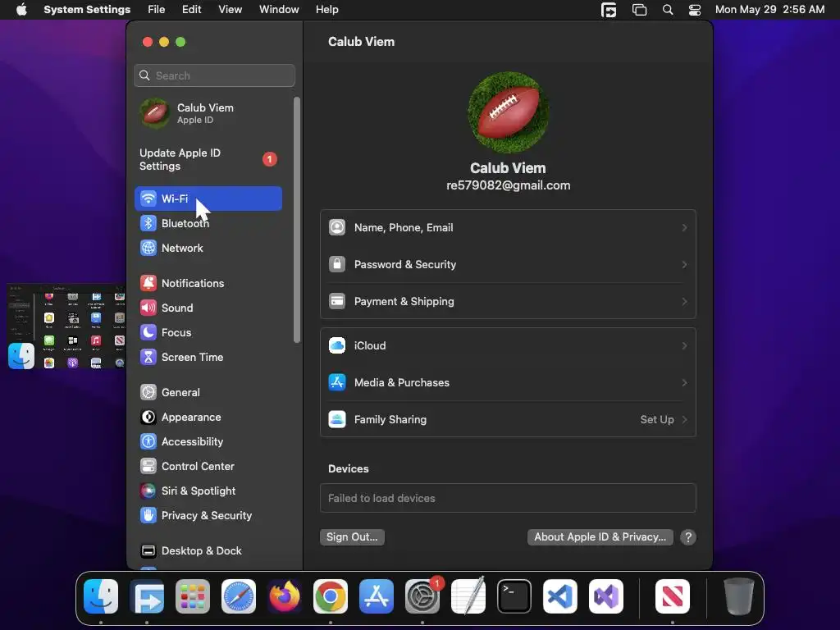
Task: Expand the Password & Security chevron
Action: 684,265
